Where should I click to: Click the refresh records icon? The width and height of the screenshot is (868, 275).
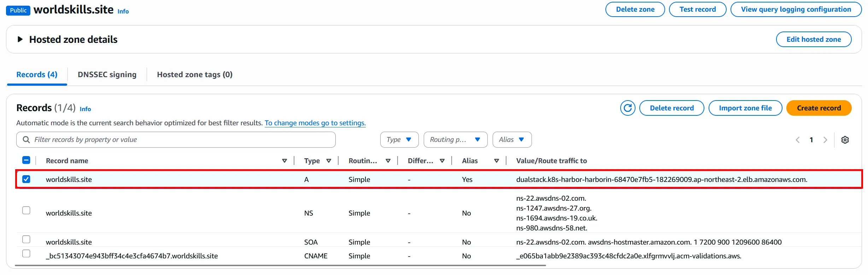(628, 108)
